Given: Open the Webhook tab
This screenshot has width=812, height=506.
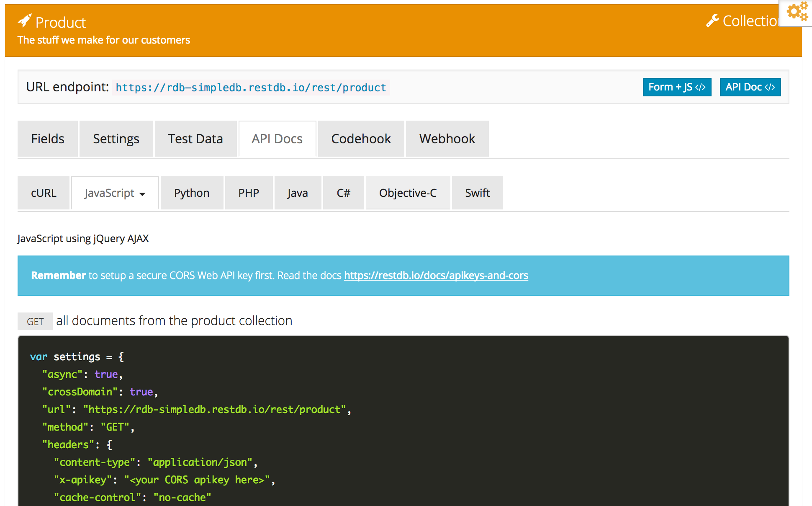Looking at the screenshot, I should click(x=447, y=139).
